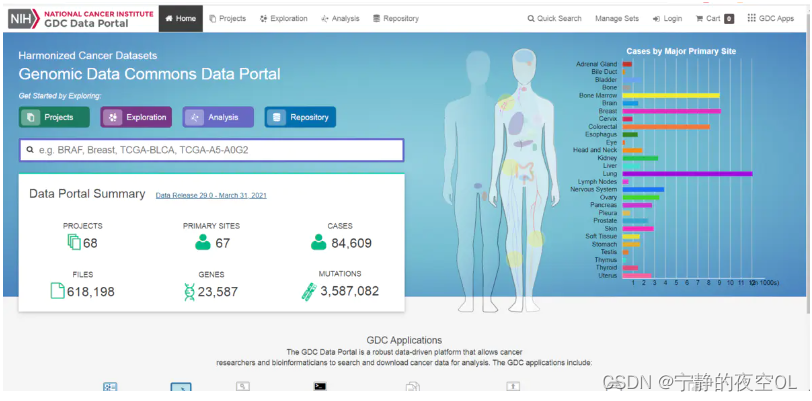Click the Files document icon

pyautogui.click(x=57, y=291)
